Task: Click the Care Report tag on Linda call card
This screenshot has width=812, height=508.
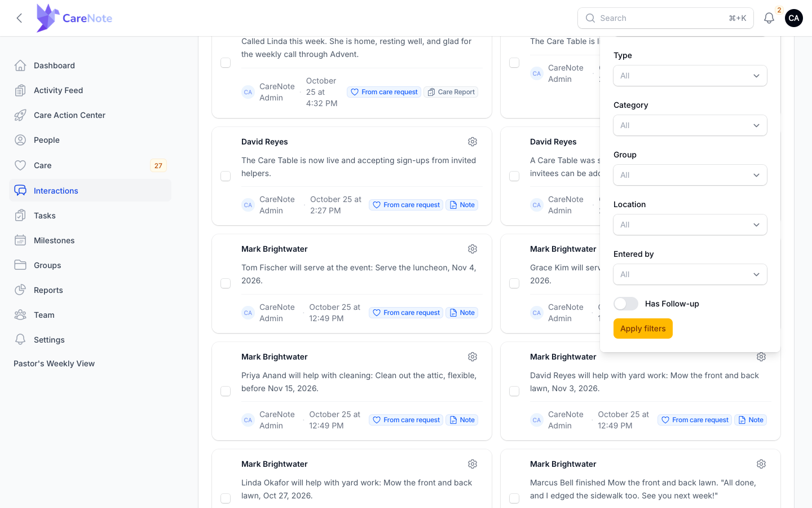Action: click(x=451, y=92)
